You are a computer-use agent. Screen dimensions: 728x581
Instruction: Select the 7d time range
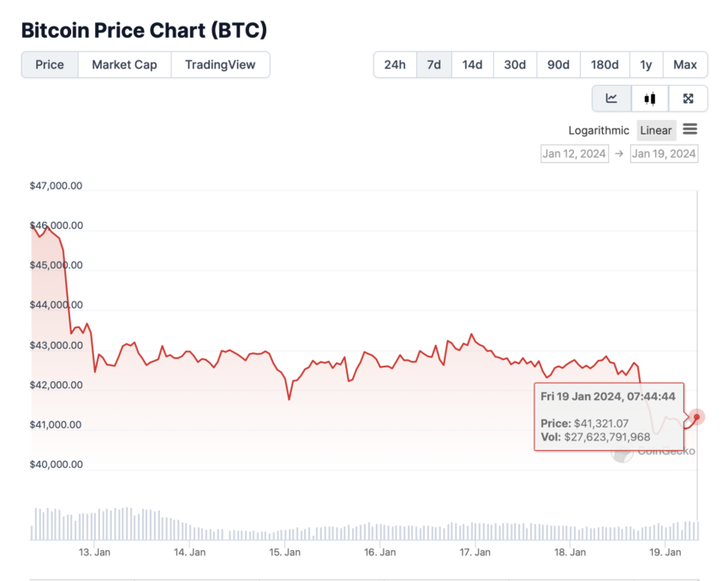click(x=434, y=64)
